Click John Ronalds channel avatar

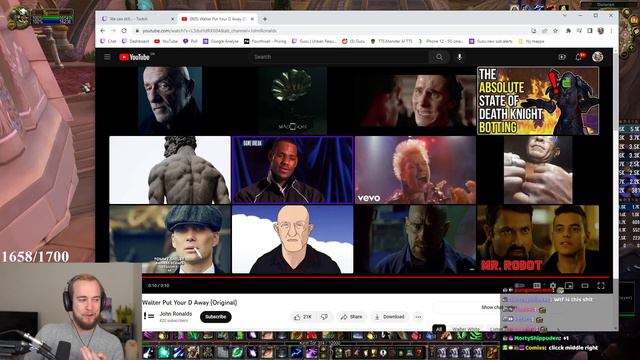(x=149, y=316)
